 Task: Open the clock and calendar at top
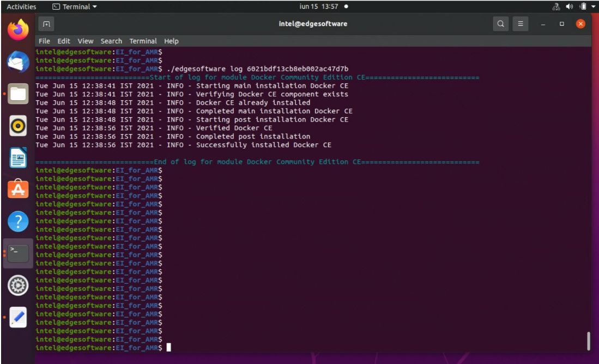[x=319, y=7]
